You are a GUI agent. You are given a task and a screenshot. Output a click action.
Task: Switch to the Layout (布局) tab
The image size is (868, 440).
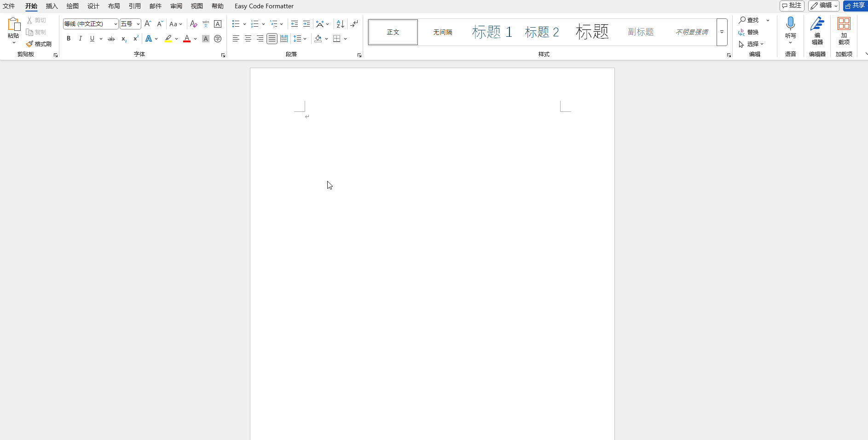[x=114, y=6]
